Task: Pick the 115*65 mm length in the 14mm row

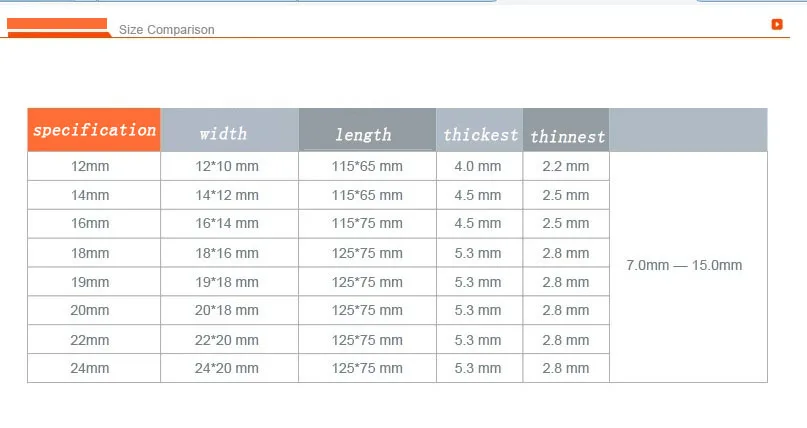Action: pyautogui.click(x=367, y=195)
